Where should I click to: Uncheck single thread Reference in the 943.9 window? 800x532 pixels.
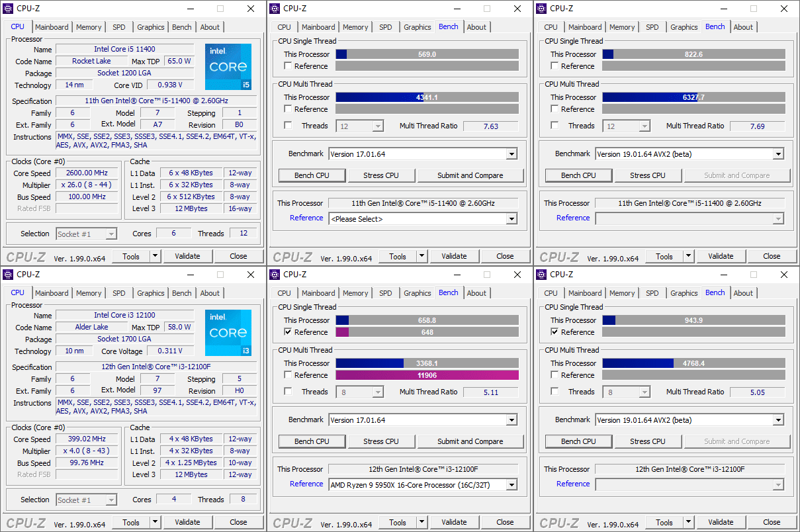pyautogui.click(x=555, y=332)
